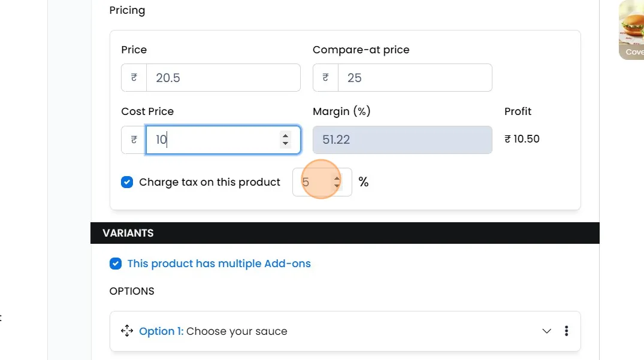
Task: Click the rupee symbol beside Cost Price
Action: coord(134,140)
